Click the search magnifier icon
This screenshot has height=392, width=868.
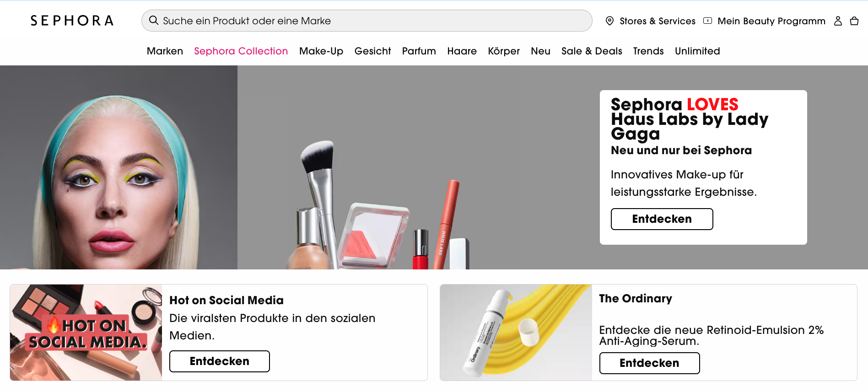(154, 20)
